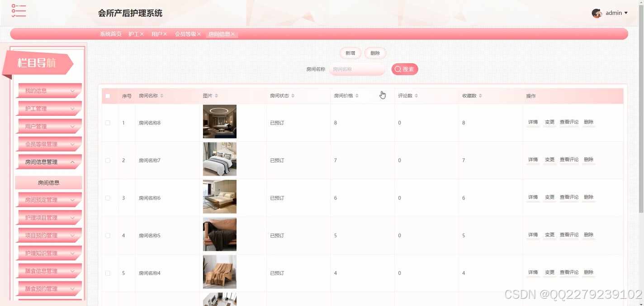Click the 新增 button to add room
The height and width of the screenshot is (306, 644).
click(350, 53)
